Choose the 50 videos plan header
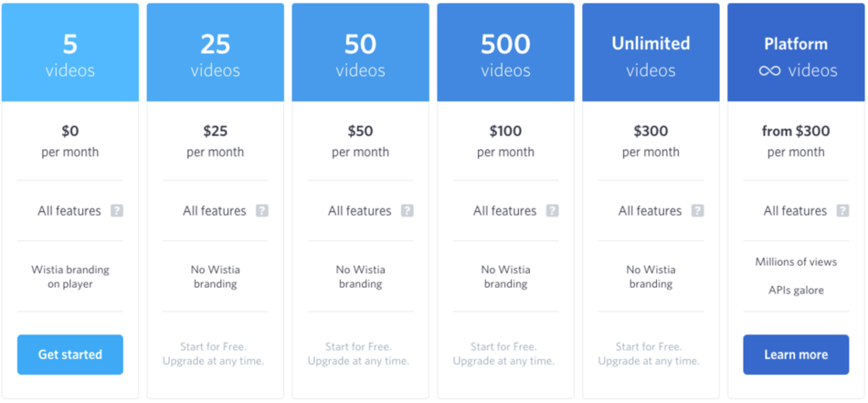The height and width of the screenshot is (403, 868). [361, 53]
